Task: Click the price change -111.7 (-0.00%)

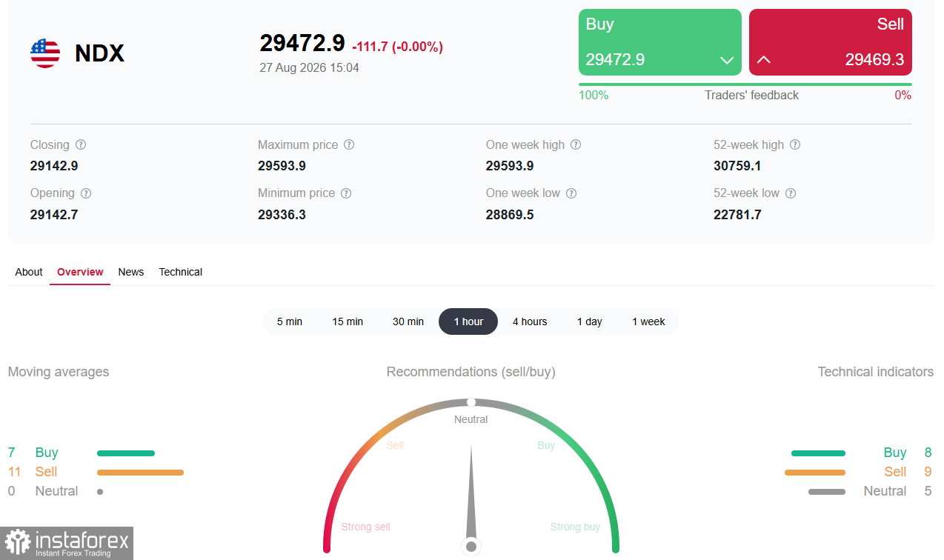Action: click(x=397, y=47)
